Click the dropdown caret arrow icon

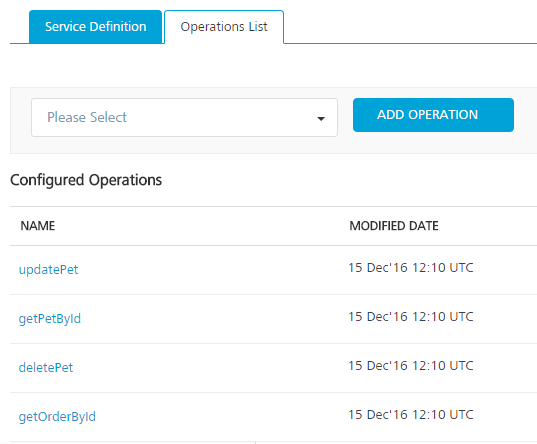321,119
